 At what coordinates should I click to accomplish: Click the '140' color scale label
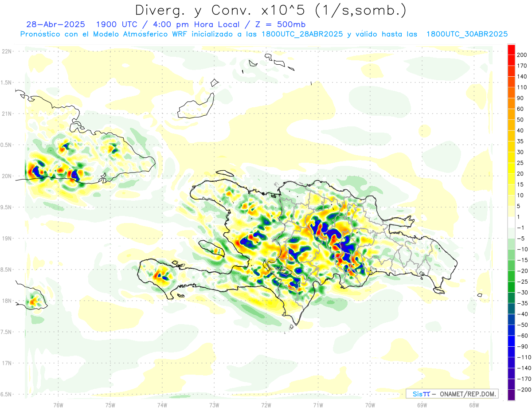pos(522,76)
